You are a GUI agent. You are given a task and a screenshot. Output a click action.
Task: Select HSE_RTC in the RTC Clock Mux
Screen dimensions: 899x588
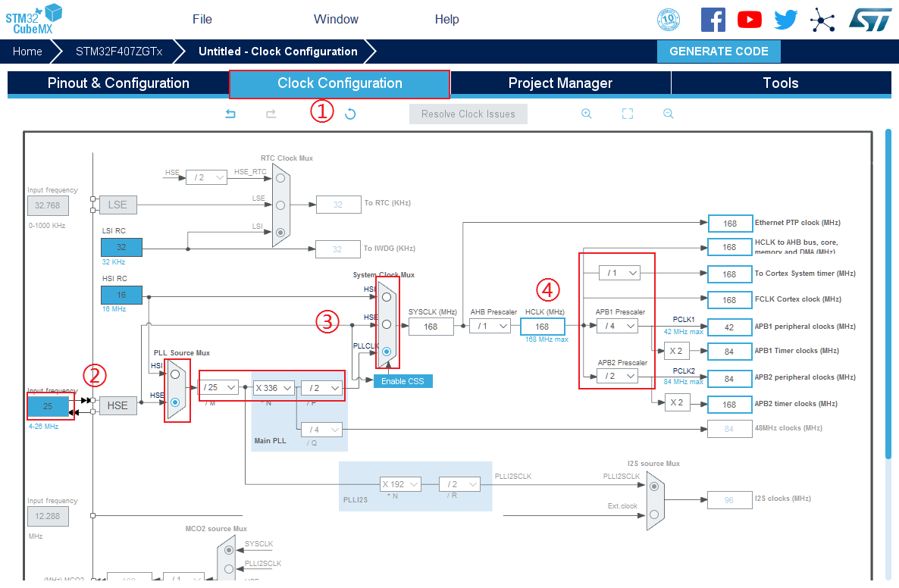280,177
